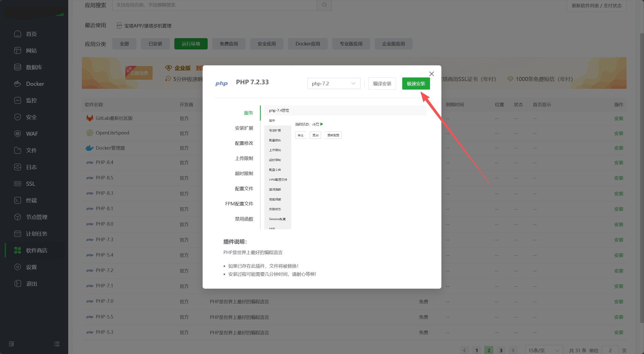Click the 安全 shield icon
The image size is (644, 354).
click(17, 117)
